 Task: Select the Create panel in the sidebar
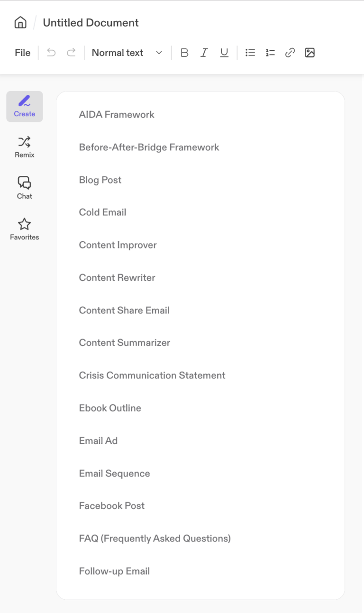click(x=24, y=106)
